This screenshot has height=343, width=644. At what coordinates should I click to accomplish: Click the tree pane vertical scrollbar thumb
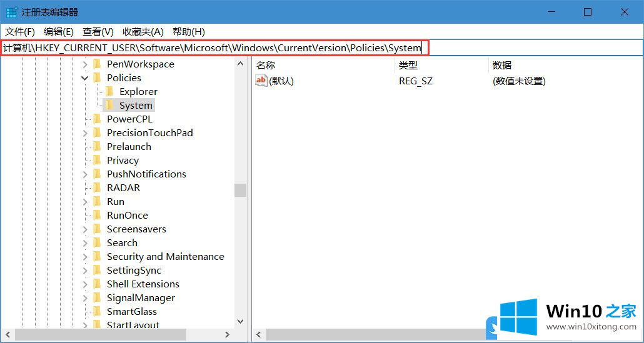click(240, 191)
